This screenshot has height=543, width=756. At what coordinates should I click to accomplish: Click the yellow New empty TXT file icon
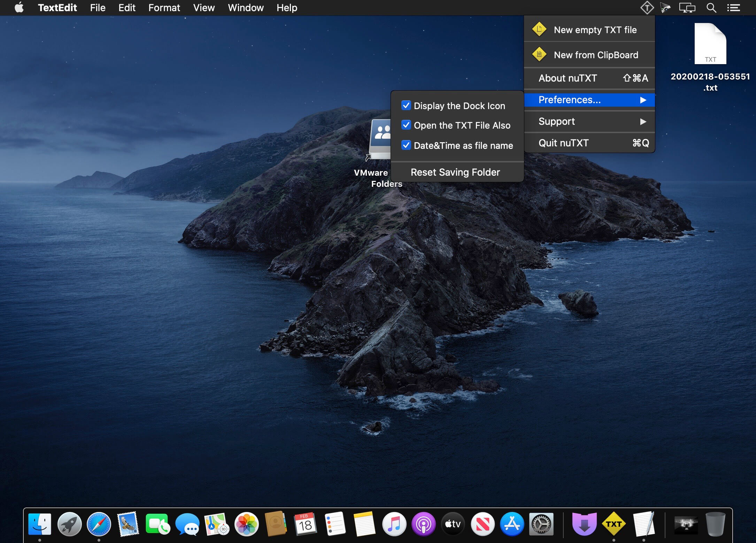(x=539, y=30)
